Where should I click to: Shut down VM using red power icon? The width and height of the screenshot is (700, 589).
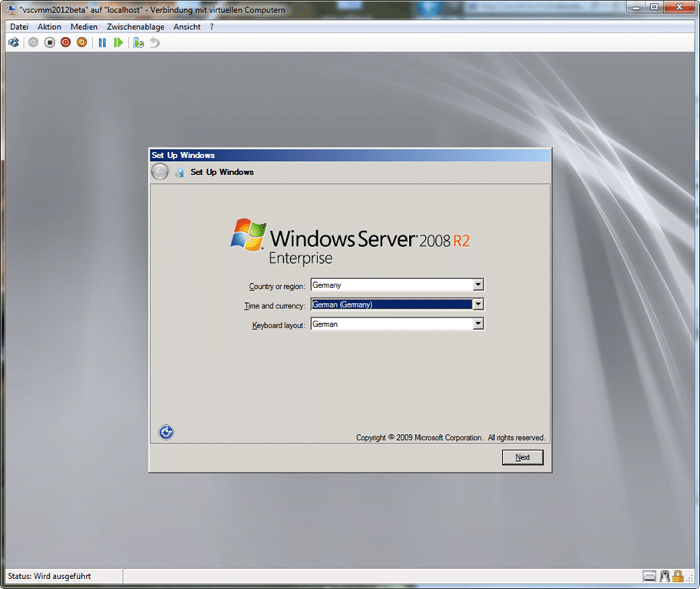point(66,42)
